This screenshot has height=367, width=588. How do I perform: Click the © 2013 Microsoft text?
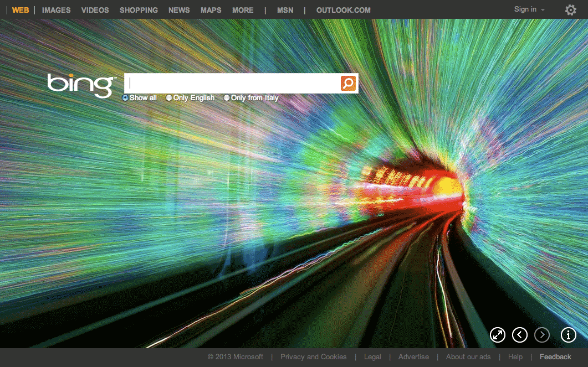pos(236,357)
